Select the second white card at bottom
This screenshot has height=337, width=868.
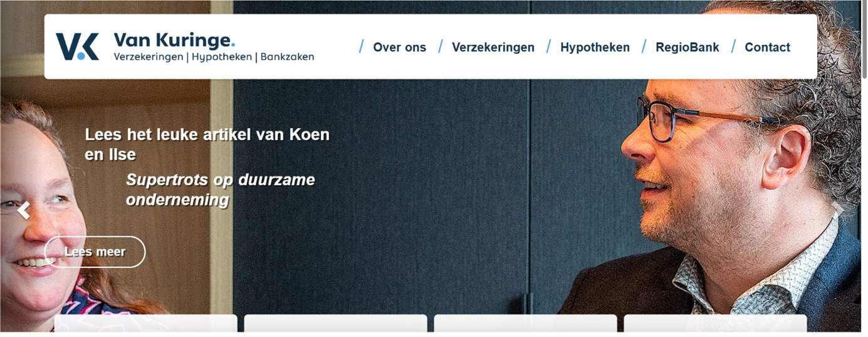click(335, 323)
